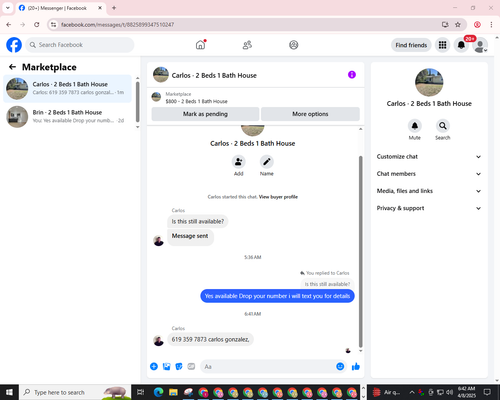Image resolution: width=500 pixels, height=400 pixels.
Task: Click the 'Is this still available?' message
Action: tap(198, 221)
